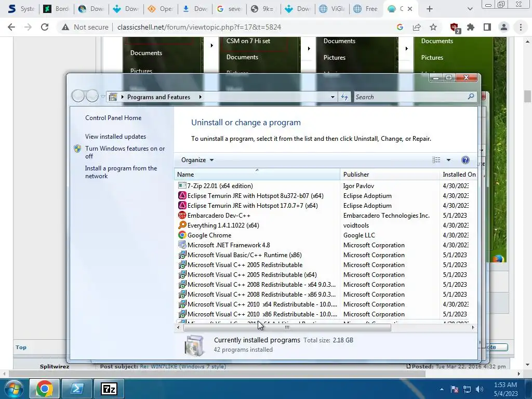Expand the view options dropdown arrow
The height and width of the screenshot is (399, 532).
(x=448, y=160)
